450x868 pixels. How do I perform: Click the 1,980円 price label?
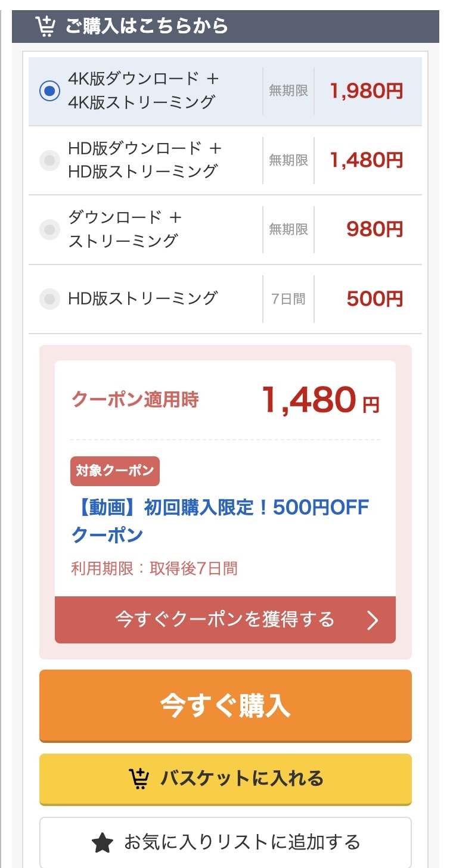367,91
